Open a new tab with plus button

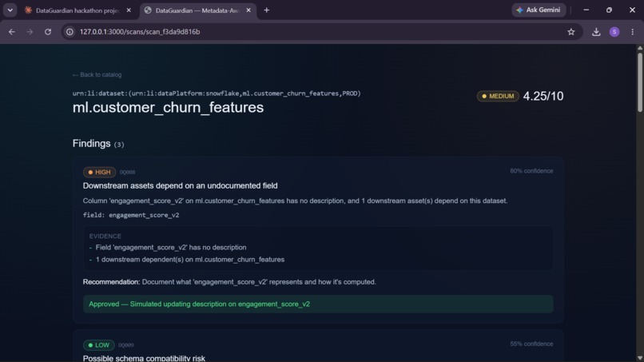tap(267, 10)
